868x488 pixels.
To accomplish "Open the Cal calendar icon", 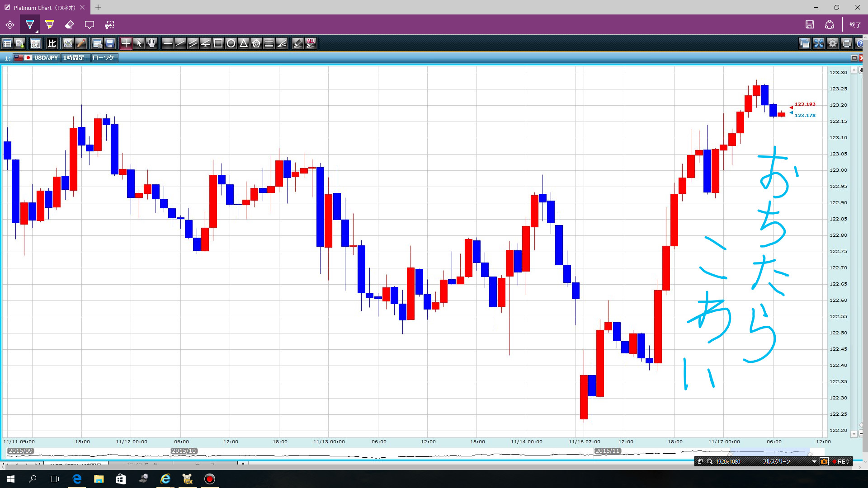I will click(x=35, y=43).
